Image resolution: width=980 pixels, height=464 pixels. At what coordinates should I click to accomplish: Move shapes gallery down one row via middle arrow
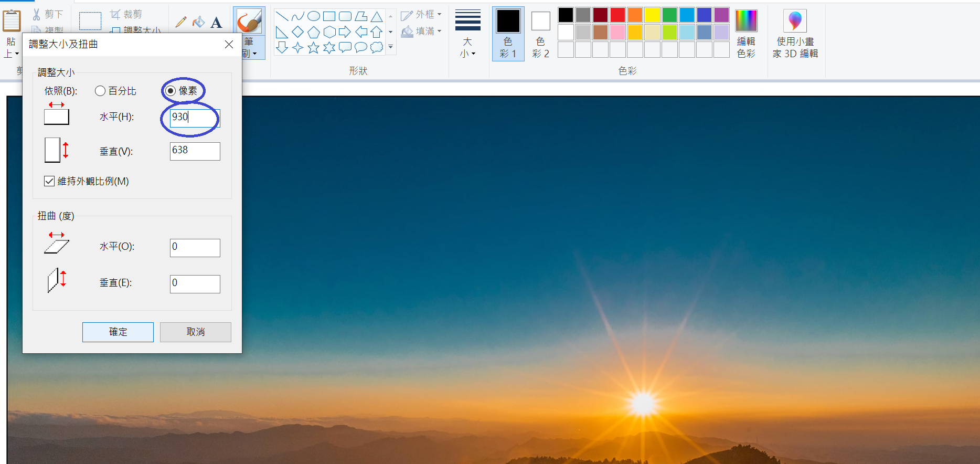(390, 32)
